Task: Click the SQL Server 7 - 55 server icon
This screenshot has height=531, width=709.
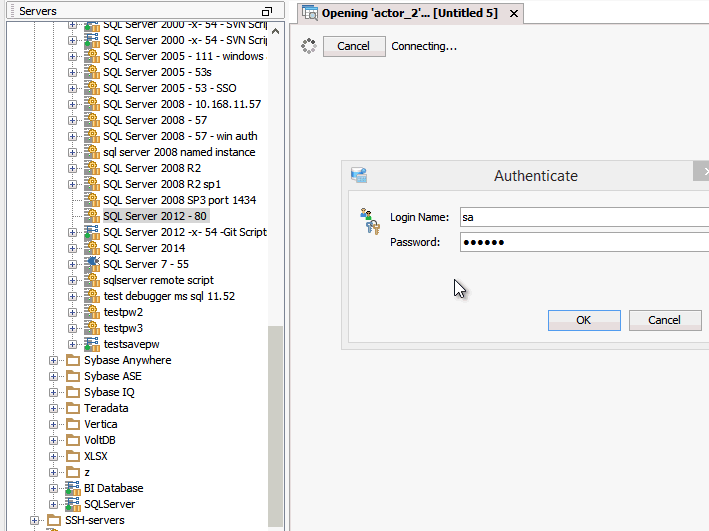Action: [x=92, y=264]
